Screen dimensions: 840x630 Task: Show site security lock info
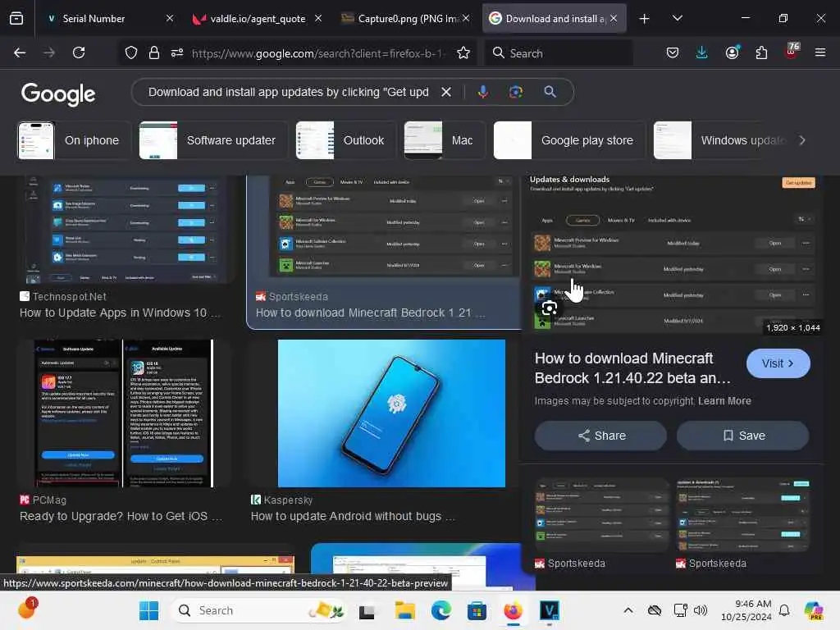coord(153,52)
